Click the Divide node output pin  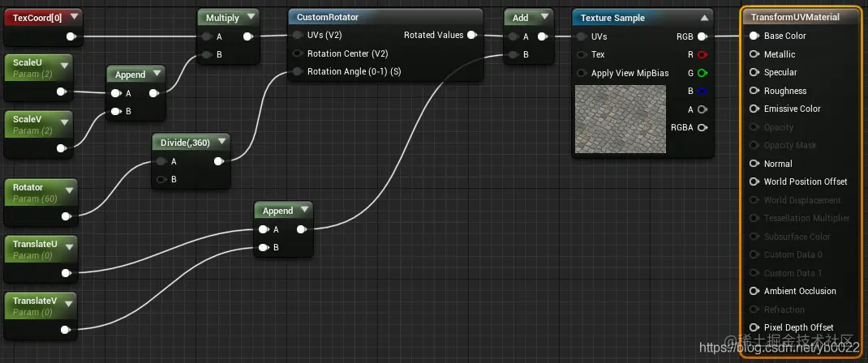tap(219, 161)
